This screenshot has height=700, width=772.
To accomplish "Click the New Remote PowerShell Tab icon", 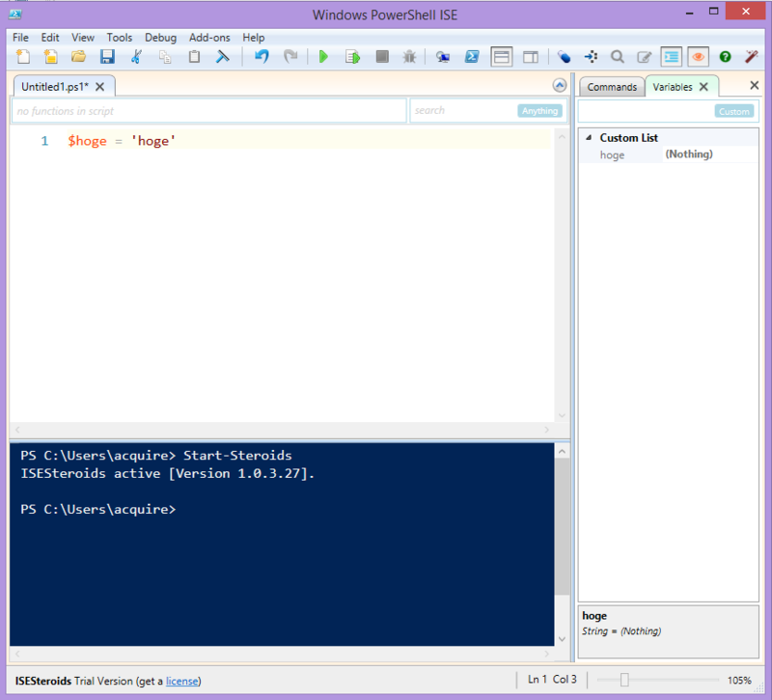I will pos(441,56).
